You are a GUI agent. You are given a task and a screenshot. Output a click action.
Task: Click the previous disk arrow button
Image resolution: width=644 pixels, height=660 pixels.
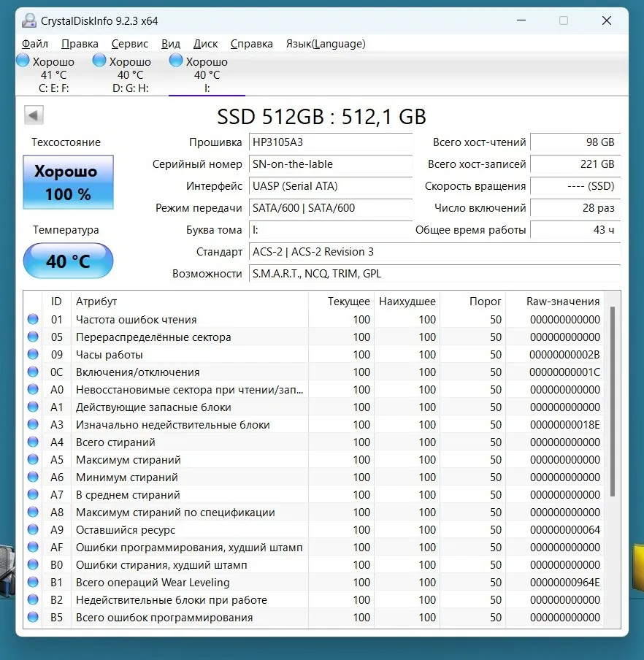[x=34, y=115]
